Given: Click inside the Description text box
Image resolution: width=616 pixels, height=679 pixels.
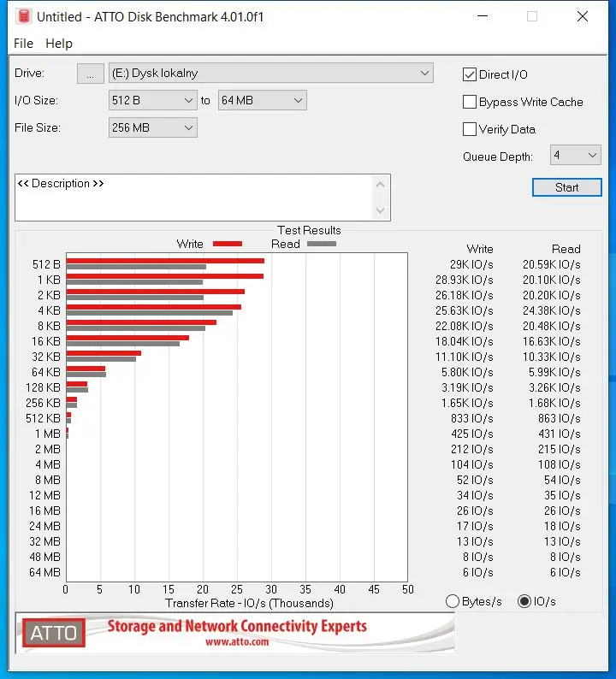Looking at the screenshot, I should (x=194, y=198).
